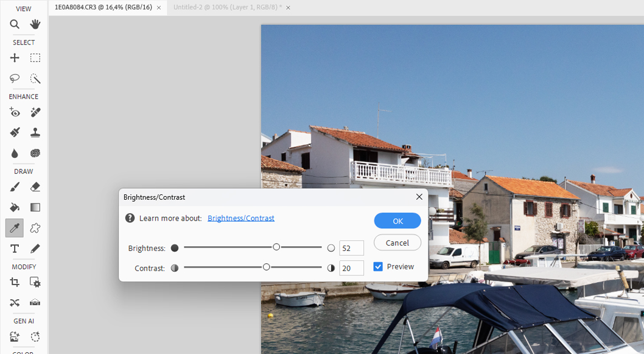This screenshot has height=354, width=644.
Task: Select the Red Eye Removal tool
Action: tap(15, 112)
